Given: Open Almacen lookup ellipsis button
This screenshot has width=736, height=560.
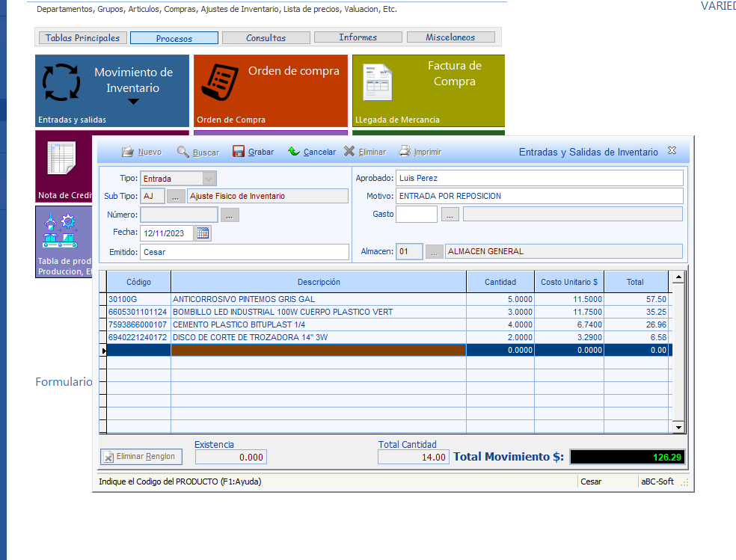Looking at the screenshot, I should click(x=435, y=252).
